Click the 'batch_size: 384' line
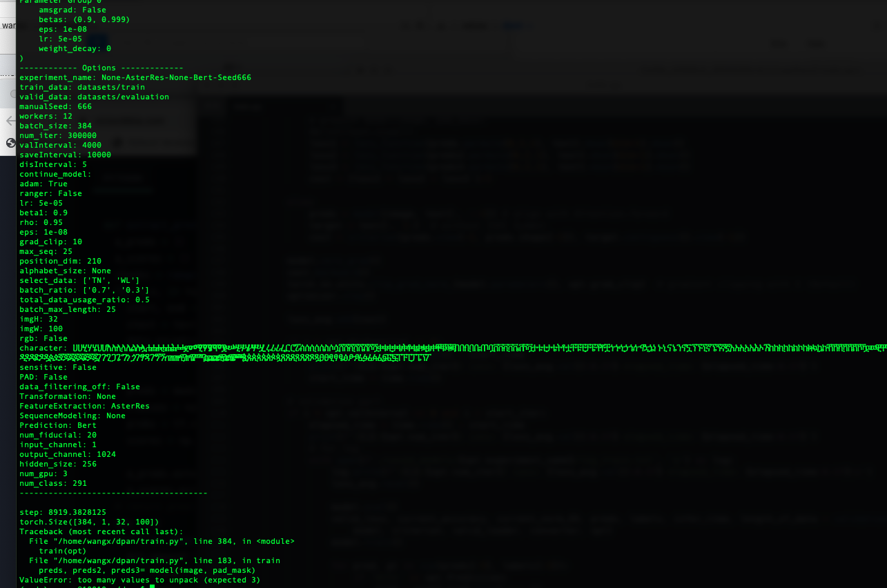This screenshot has height=588, width=887. tap(55, 126)
